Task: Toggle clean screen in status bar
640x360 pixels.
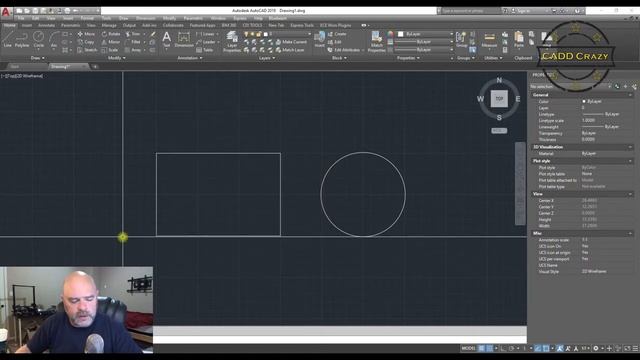Action: tap(627, 348)
